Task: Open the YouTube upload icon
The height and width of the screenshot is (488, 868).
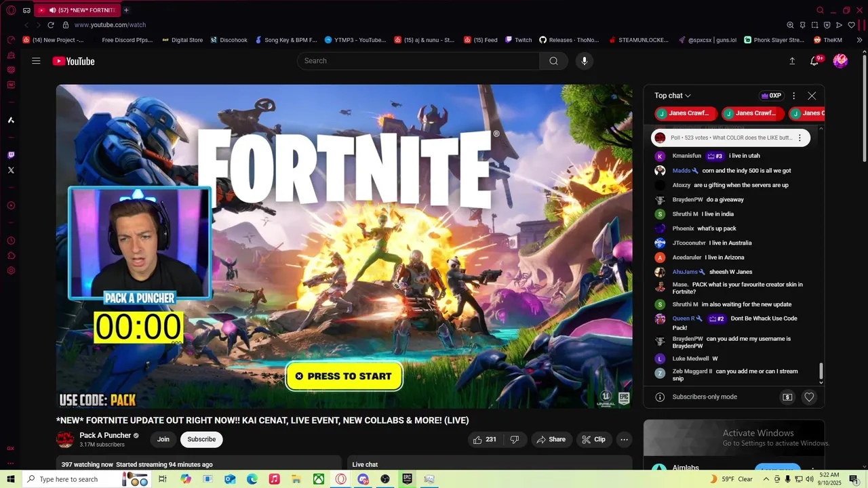Action: point(792,61)
